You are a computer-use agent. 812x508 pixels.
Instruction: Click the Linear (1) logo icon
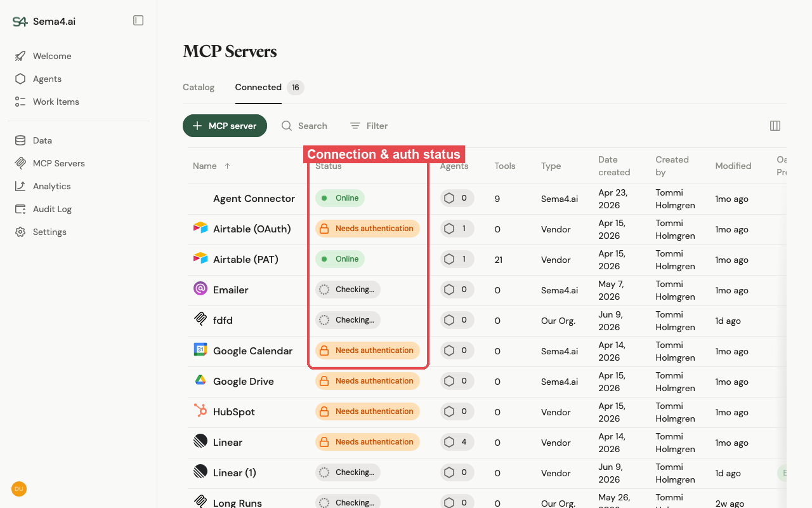pyautogui.click(x=200, y=472)
